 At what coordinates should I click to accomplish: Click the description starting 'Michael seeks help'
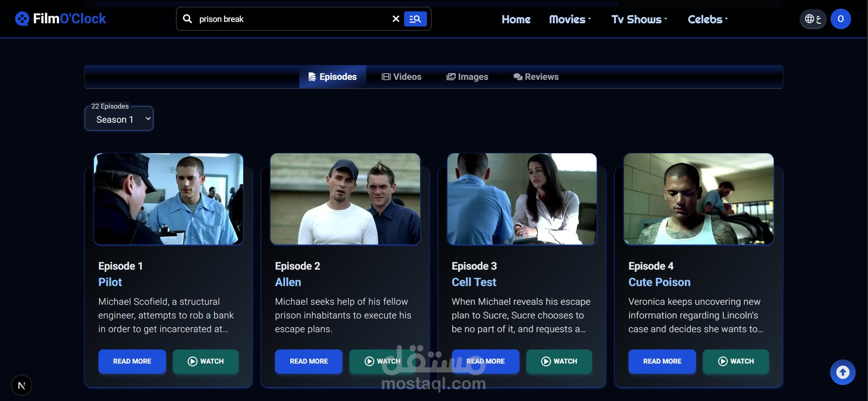343,315
